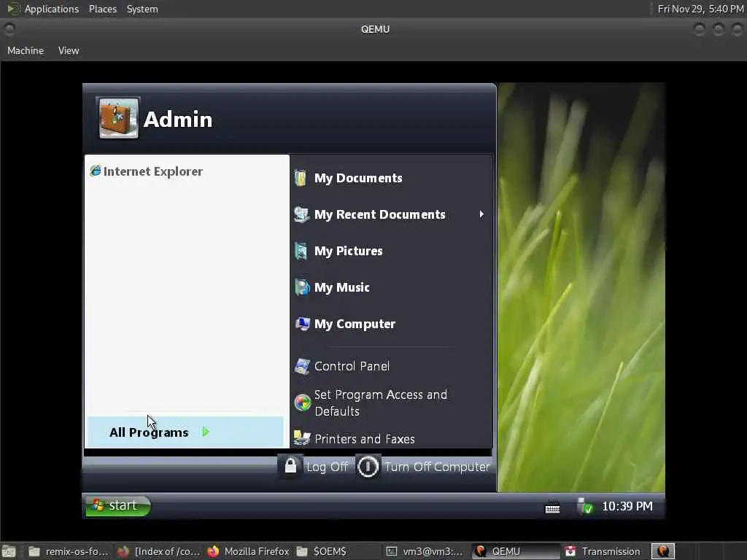This screenshot has width=747, height=560.
Task: Click the My Documents label
Action: (x=358, y=178)
